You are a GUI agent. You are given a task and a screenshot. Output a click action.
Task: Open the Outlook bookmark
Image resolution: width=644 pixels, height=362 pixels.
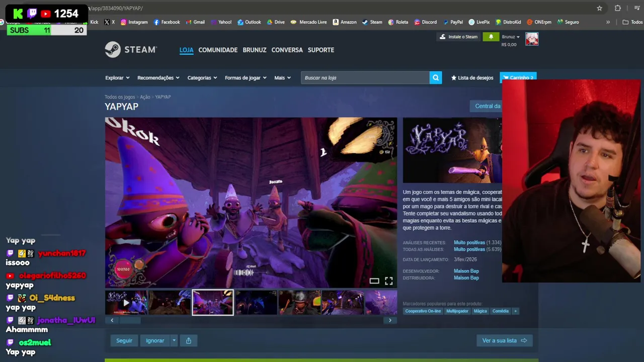pyautogui.click(x=249, y=22)
